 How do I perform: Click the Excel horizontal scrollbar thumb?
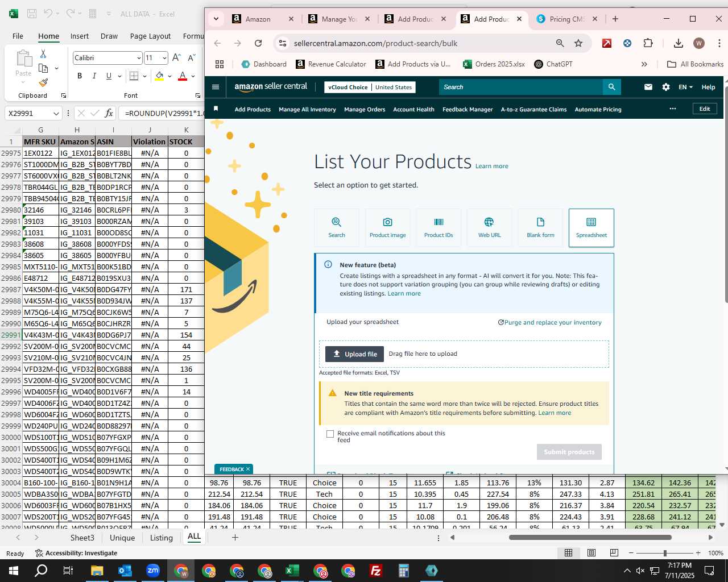point(590,537)
